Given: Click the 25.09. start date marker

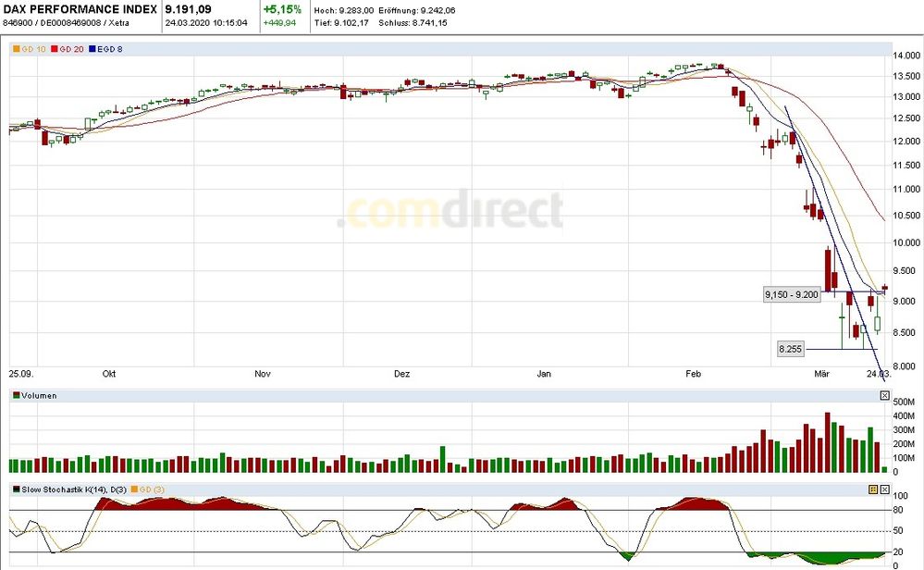Looking at the screenshot, I should pyautogui.click(x=20, y=375).
